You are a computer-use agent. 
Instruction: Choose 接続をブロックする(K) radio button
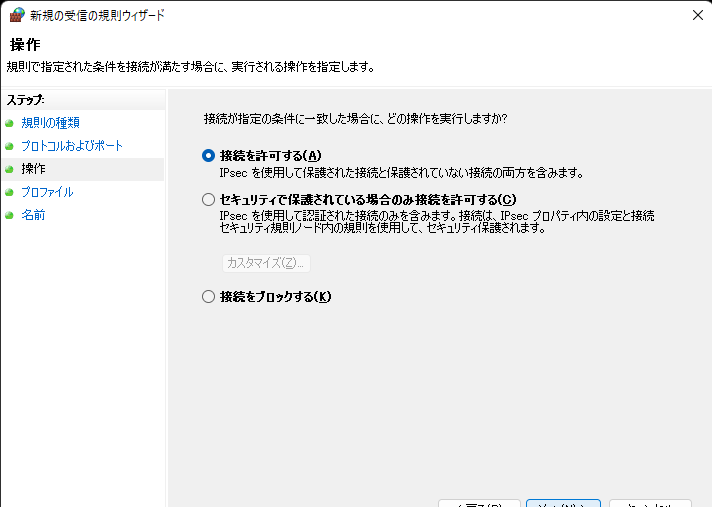208,296
